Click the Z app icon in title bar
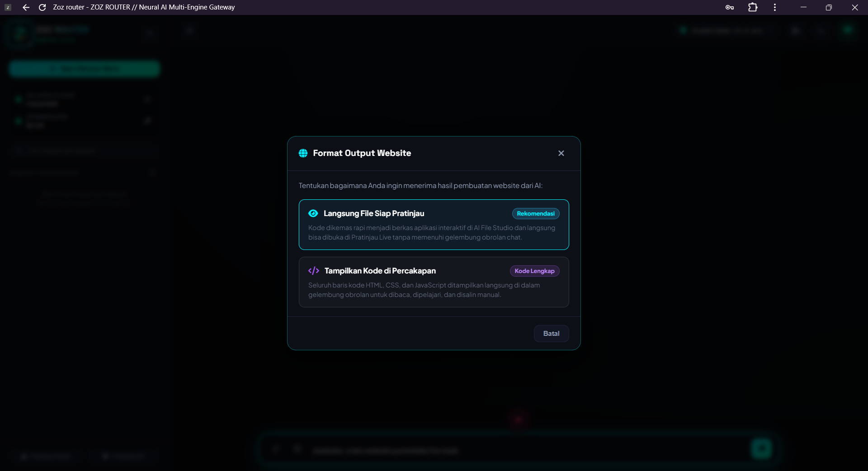 click(8, 7)
